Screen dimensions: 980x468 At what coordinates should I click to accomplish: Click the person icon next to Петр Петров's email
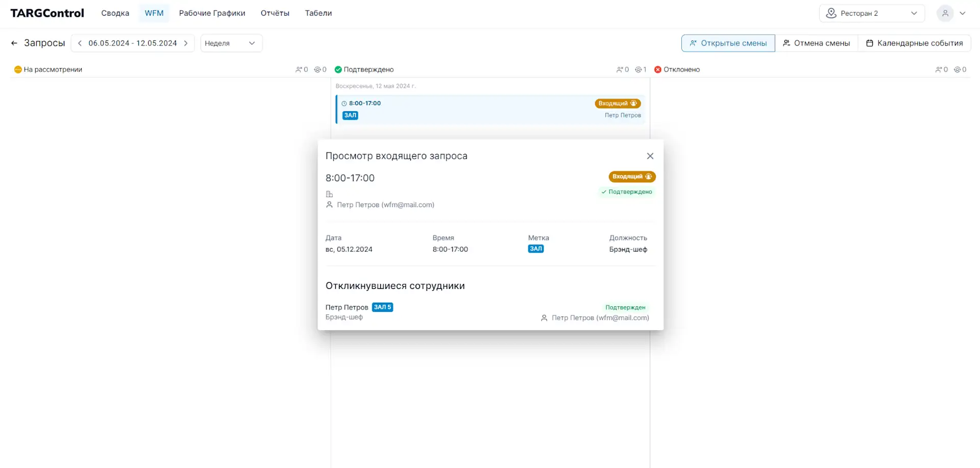point(329,204)
